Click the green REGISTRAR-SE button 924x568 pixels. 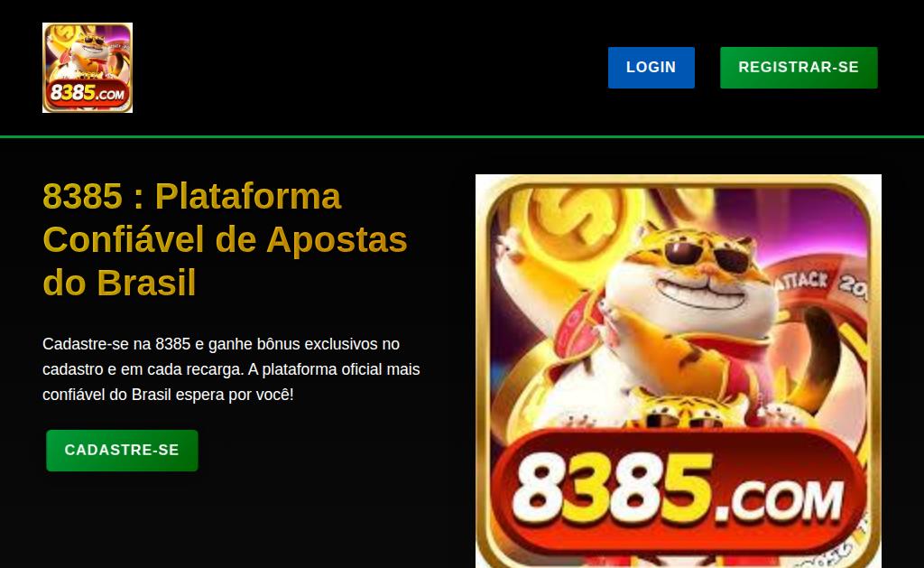point(799,67)
